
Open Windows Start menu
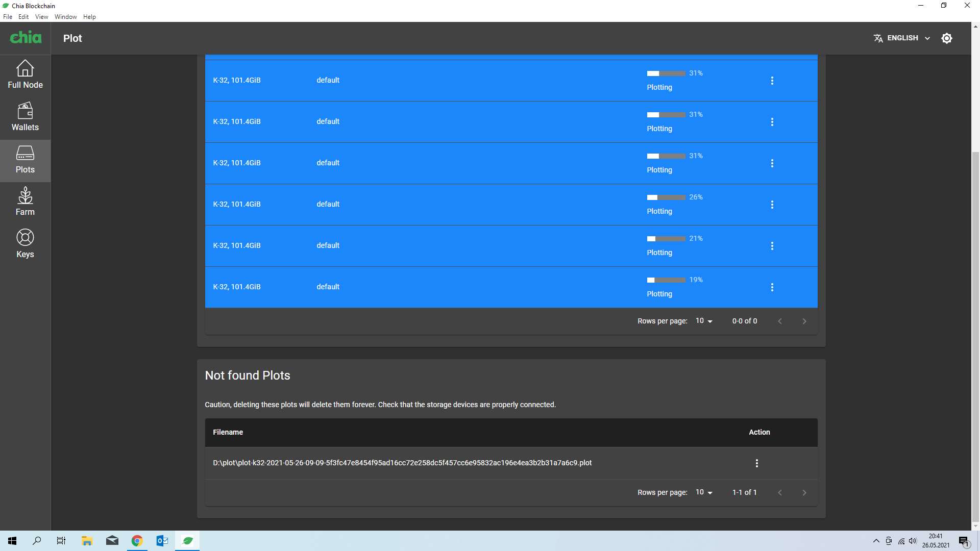click(12, 541)
